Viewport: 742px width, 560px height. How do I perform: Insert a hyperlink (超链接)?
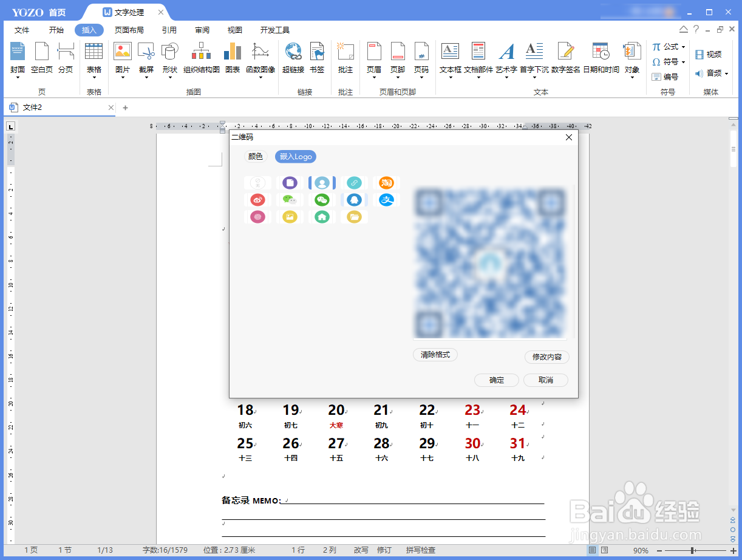(x=293, y=59)
